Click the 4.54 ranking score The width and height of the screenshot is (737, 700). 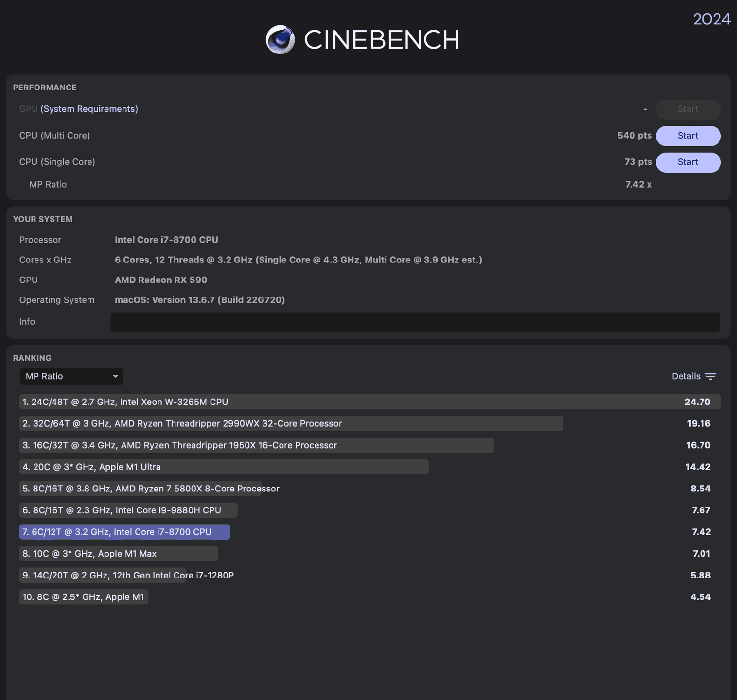(x=701, y=597)
